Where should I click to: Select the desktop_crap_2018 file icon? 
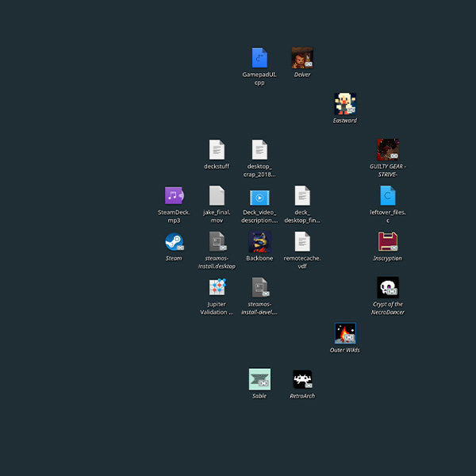[259, 149]
